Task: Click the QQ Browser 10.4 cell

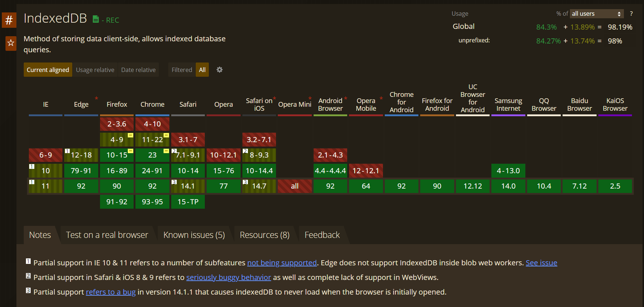Action: tap(544, 186)
